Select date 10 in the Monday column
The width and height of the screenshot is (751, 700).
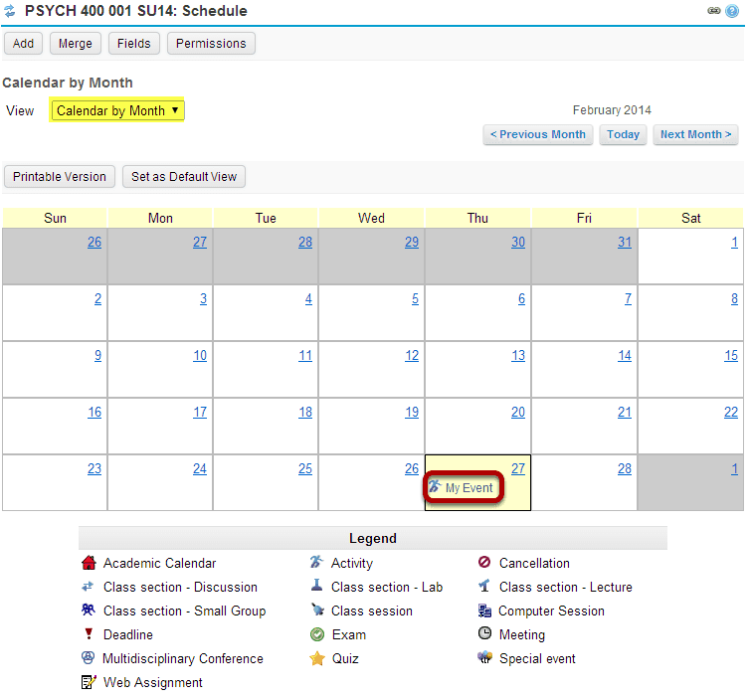[x=200, y=355]
